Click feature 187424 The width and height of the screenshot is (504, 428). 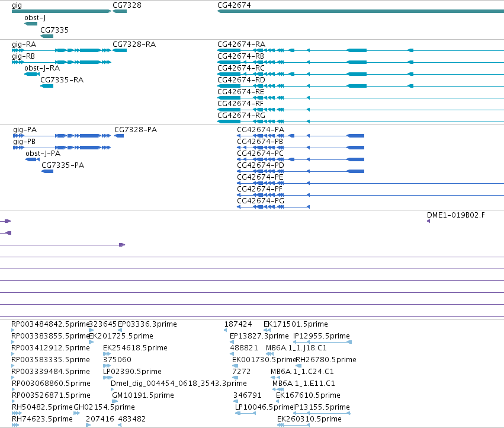238,324
